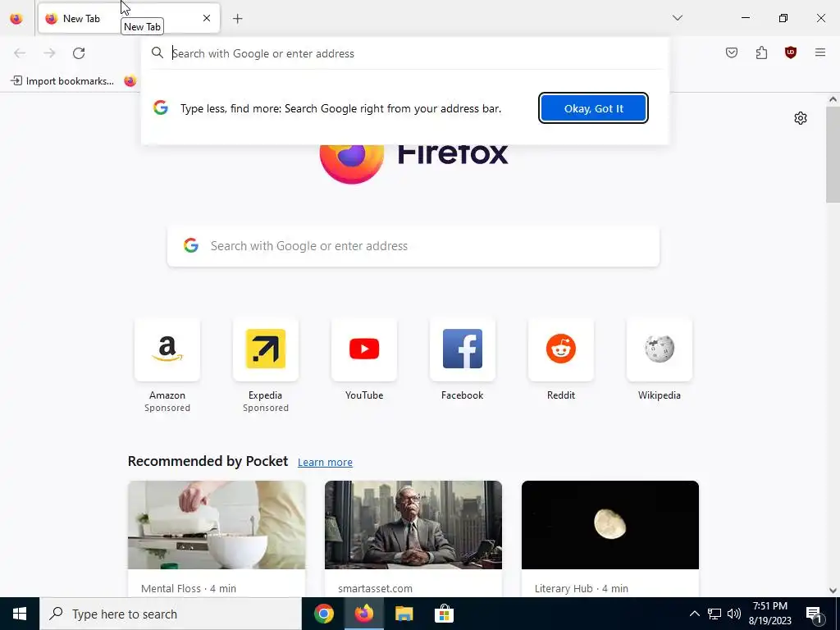Open the taskbar clock and date
840x630 pixels.
point(769,614)
